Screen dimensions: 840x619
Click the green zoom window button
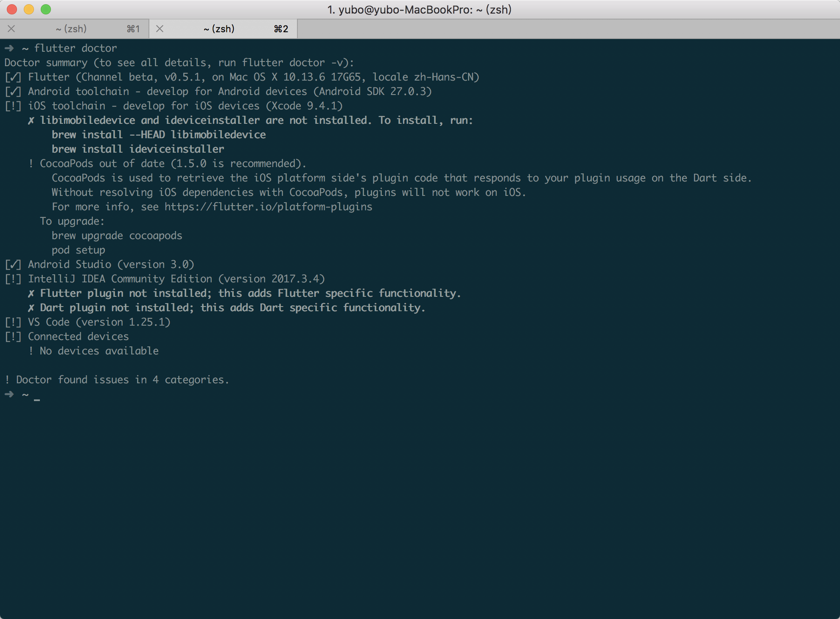(x=46, y=9)
